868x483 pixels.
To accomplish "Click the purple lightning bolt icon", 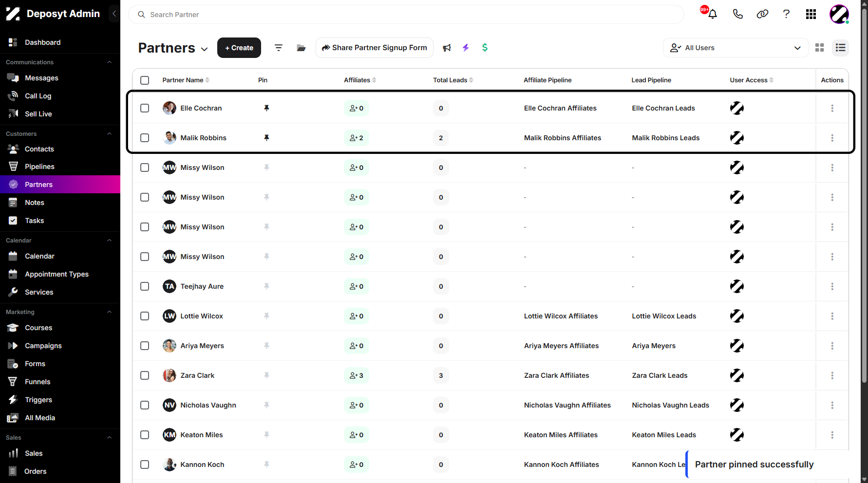I will (466, 48).
